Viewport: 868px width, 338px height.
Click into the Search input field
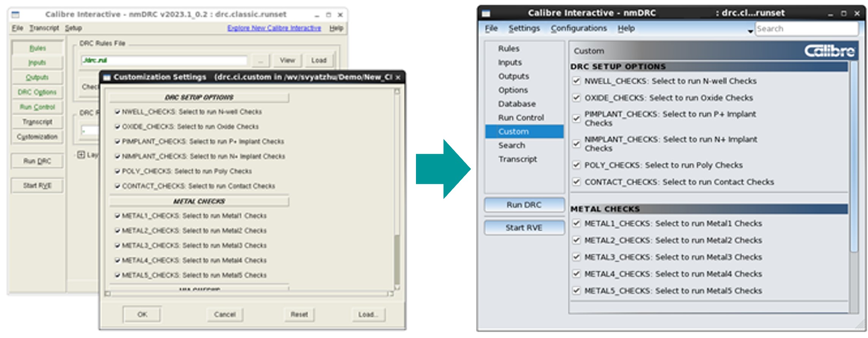click(x=807, y=29)
